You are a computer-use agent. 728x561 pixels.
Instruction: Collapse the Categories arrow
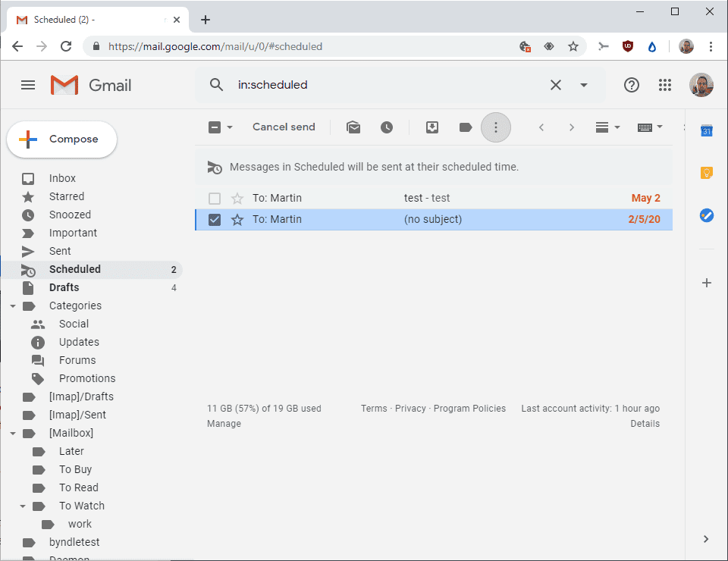[13, 306]
